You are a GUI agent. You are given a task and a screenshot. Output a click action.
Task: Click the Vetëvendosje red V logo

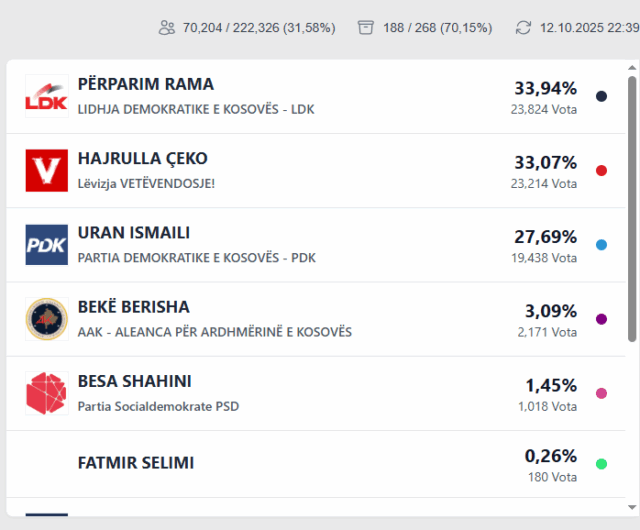46,170
